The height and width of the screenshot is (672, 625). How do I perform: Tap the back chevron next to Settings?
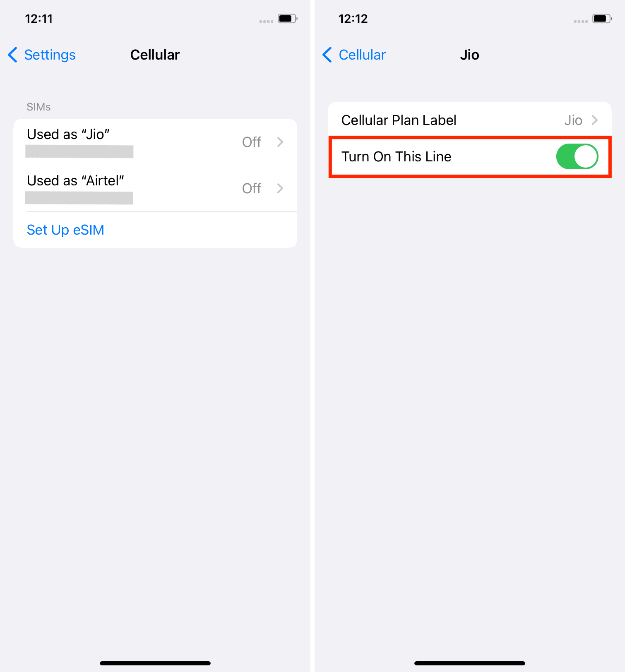click(x=13, y=55)
